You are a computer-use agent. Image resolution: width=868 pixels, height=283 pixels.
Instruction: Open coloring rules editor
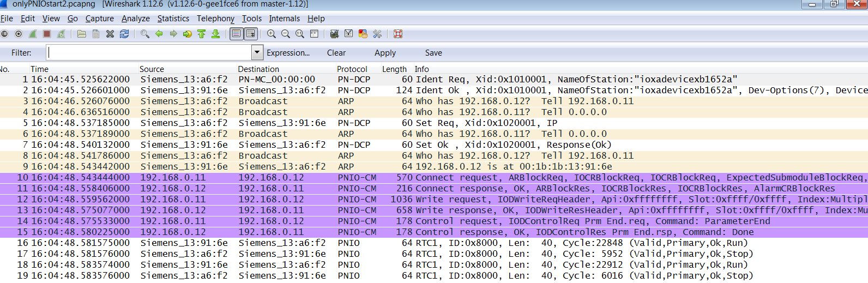363,34
